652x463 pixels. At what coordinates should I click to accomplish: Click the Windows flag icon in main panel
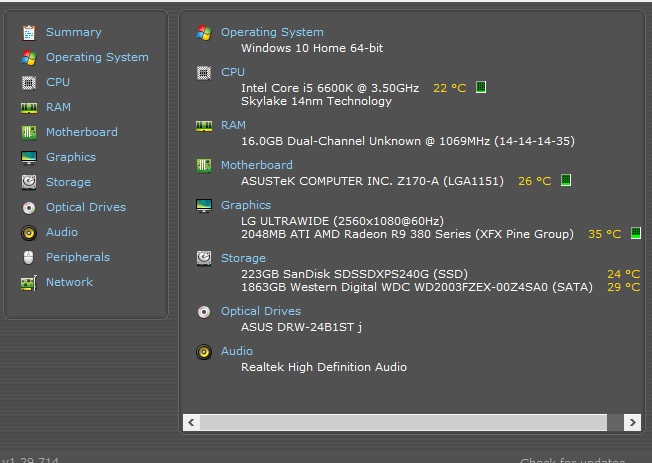[204, 32]
